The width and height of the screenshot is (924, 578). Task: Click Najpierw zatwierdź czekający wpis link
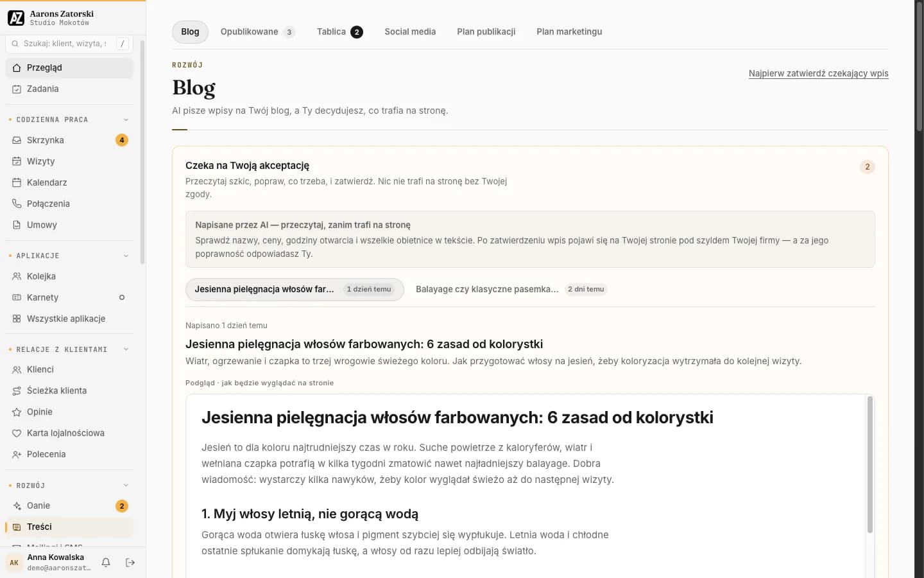click(818, 73)
